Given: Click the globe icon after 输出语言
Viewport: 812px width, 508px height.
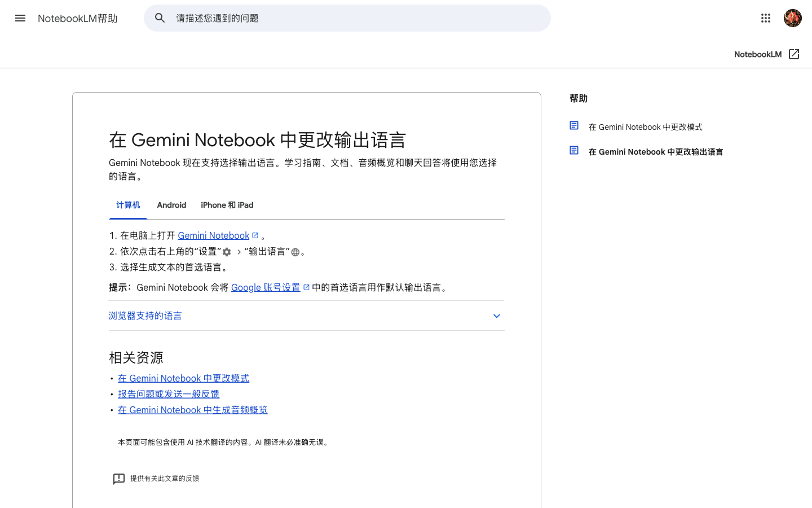Looking at the screenshot, I should click(295, 252).
